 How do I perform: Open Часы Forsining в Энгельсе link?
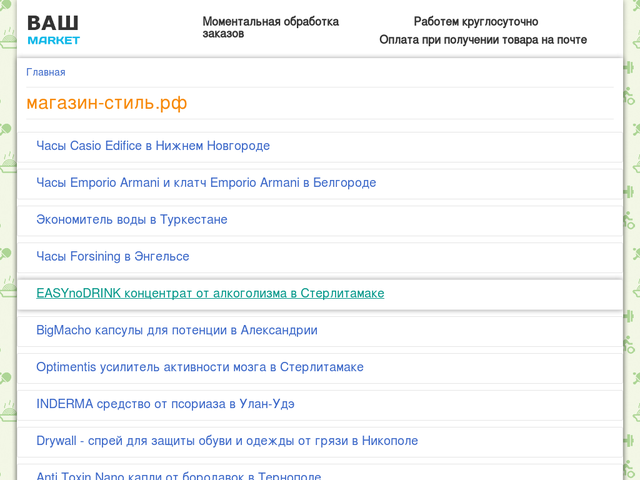point(113,256)
